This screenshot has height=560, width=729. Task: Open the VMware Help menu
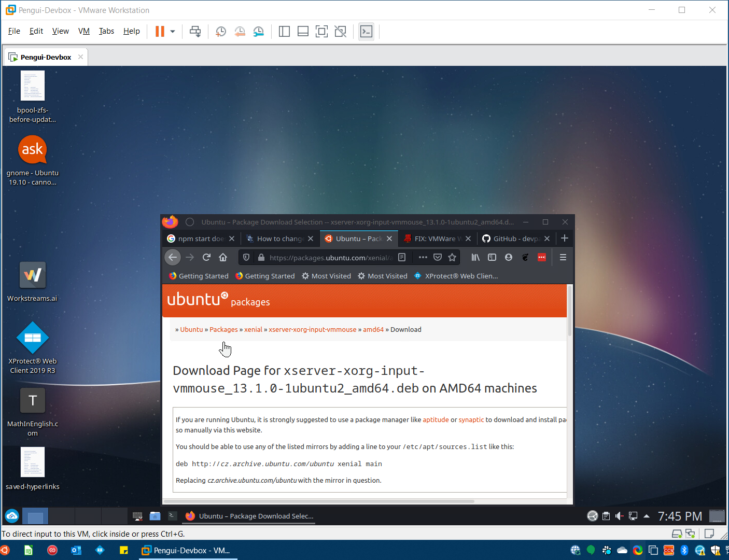(x=132, y=31)
